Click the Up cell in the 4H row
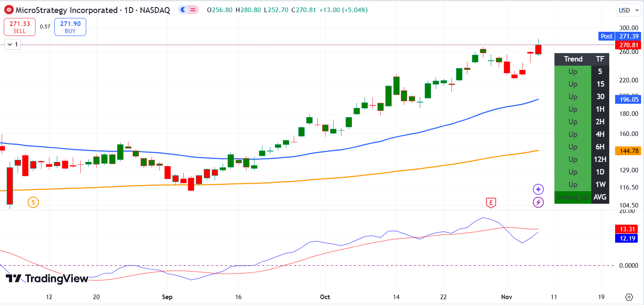Screen dimensions: 644x305 click(573, 134)
